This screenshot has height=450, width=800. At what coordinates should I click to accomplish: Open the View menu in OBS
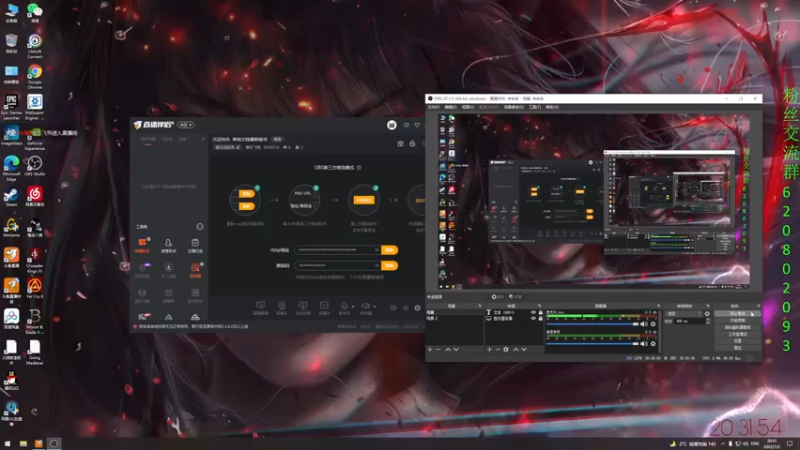(x=468, y=107)
